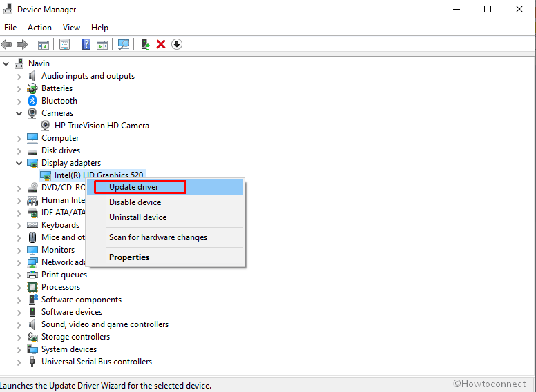
Task: Click the Intel(R) HD Graphics 520 device icon
Action: (x=45, y=175)
